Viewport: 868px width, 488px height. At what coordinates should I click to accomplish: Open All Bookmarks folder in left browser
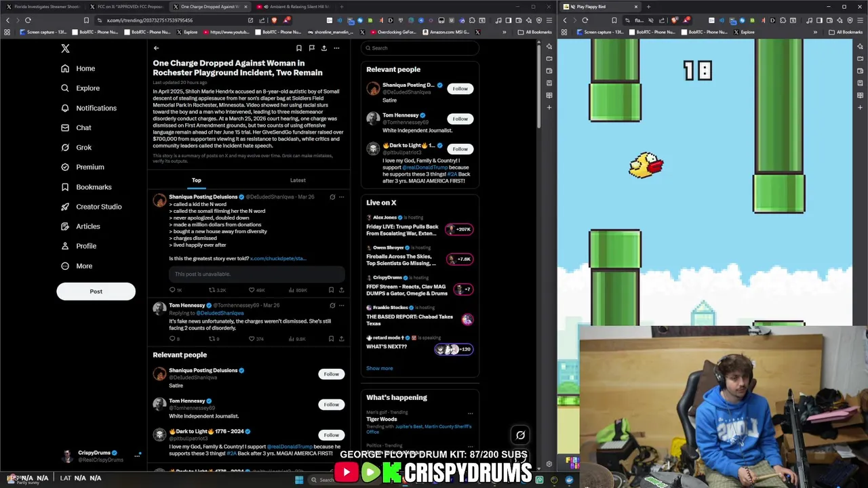534,32
